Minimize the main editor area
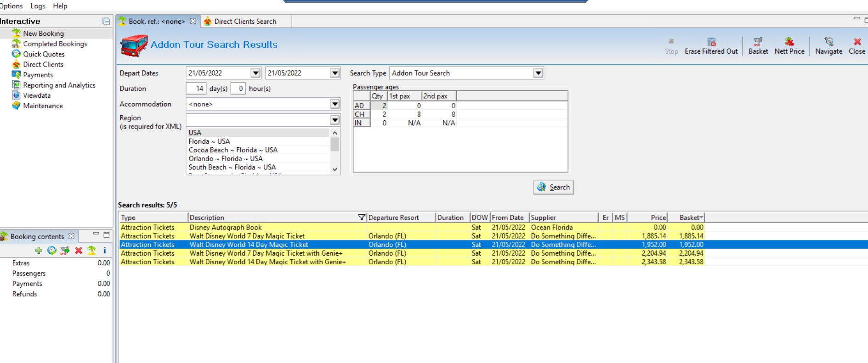The width and height of the screenshot is (868, 363). [x=857, y=19]
